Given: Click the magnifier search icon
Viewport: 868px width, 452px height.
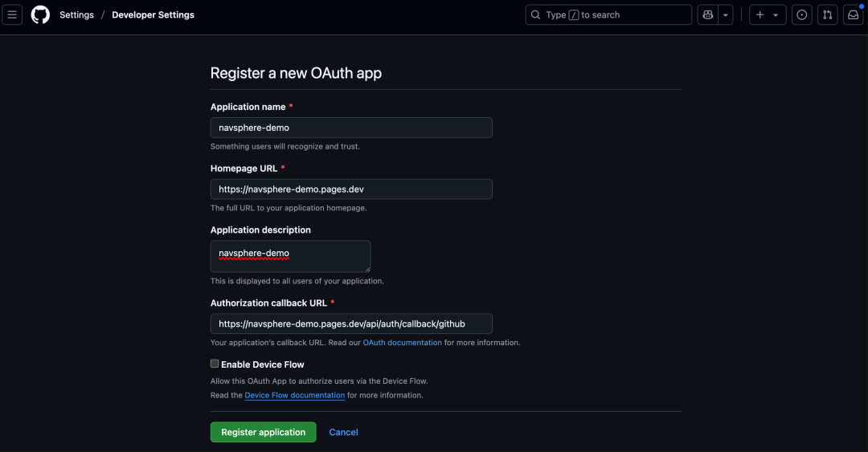Looking at the screenshot, I should click(536, 14).
